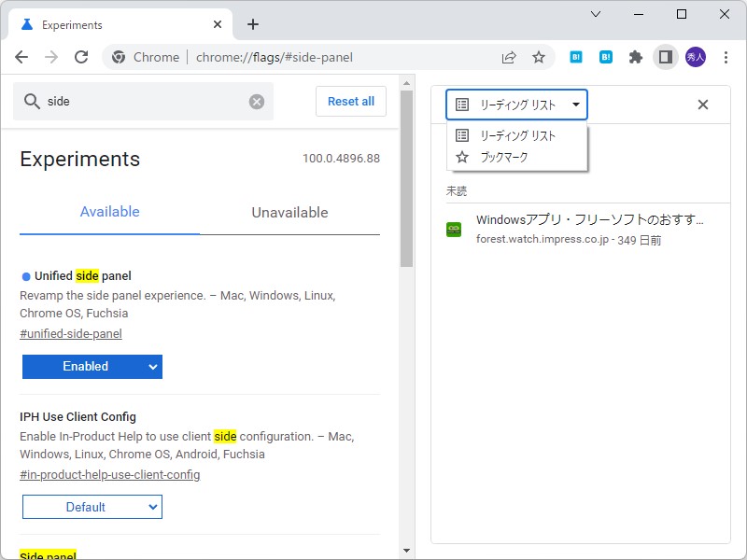Image resolution: width=747 pixels, height=560 pixels.
Task: Open the Extensions puzzle piece icon
Action: point(635,57)
